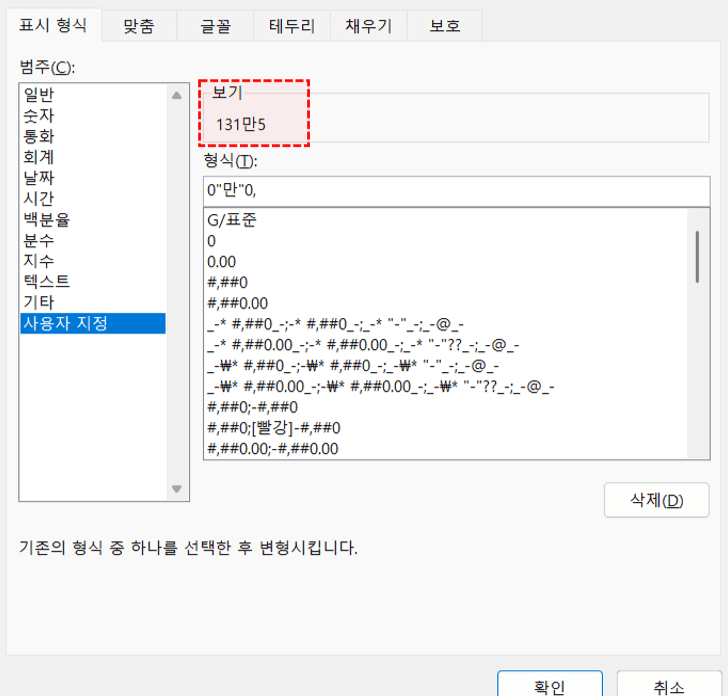Select _-* #,##0.00_- accounting format without ₩
Viewport: 728px width, 696px height.
(445, 345)
